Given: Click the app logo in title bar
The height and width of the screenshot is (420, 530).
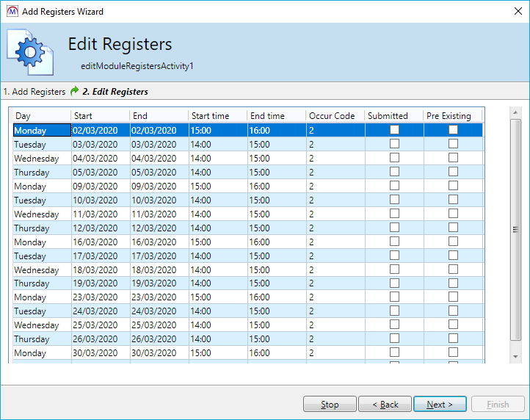Looking at the screenshot, I should click(x=12, y=11).
